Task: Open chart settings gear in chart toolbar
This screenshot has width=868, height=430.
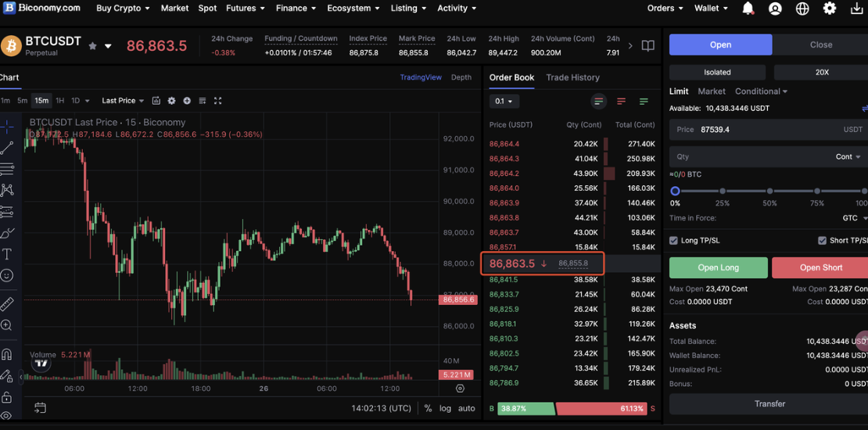Action: click(x=171, y=101)
